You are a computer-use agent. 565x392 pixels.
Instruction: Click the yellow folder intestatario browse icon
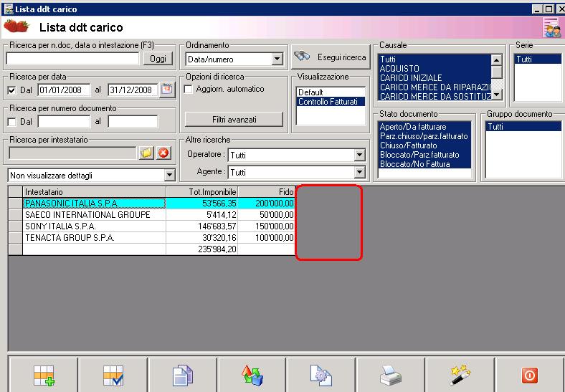146,153
